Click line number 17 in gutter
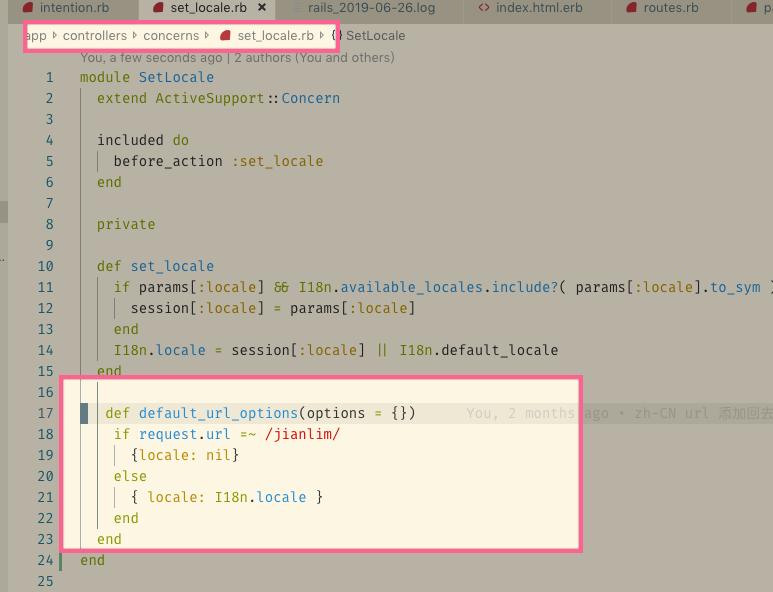 [45, 413]
